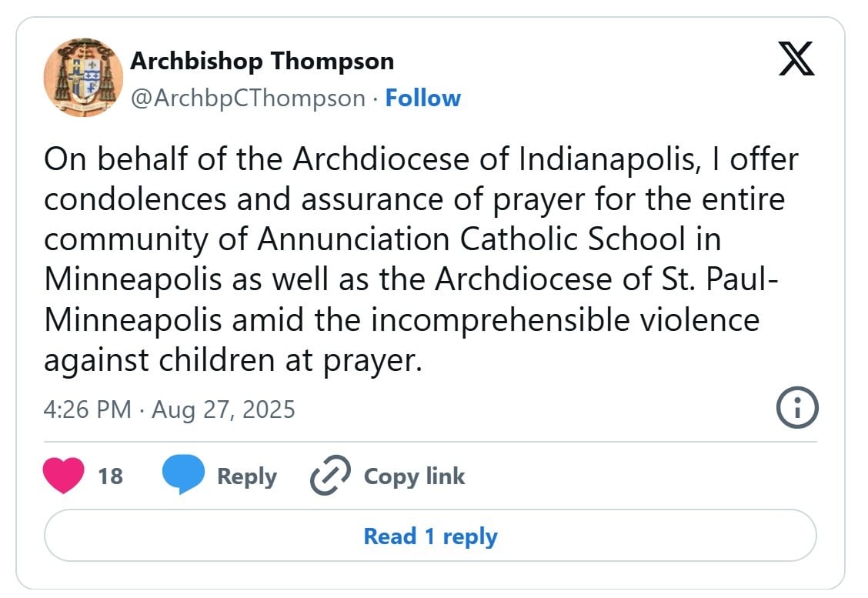Click the phrase "incomprehensible violence"
The width and height of the screenshot is (868, 598).
[565, 319]
